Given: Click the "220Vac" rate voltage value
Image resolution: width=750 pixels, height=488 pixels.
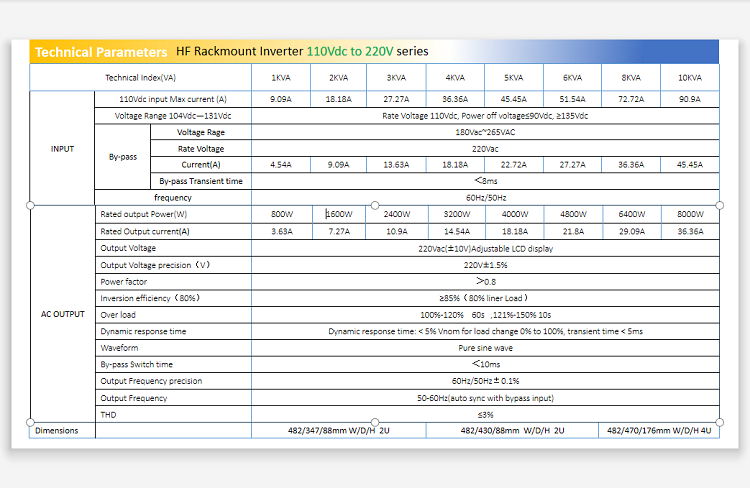Looking at the screenshot, I should tap(485, 149).
